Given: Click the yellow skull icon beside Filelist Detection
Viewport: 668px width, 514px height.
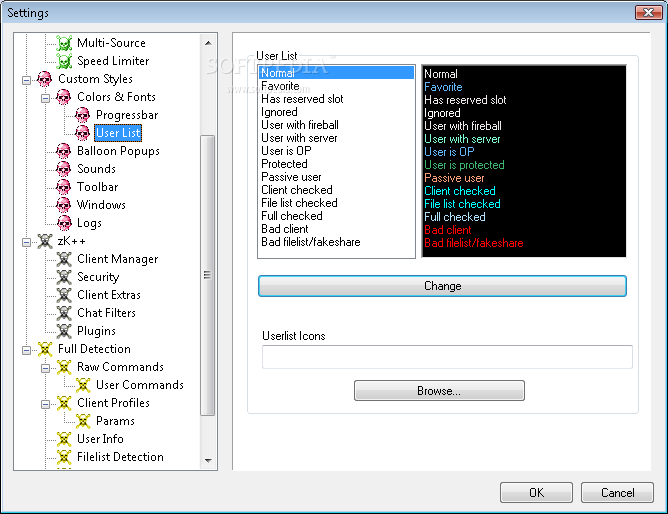Looking at the screenshot, I should click(x=64, y=457).
